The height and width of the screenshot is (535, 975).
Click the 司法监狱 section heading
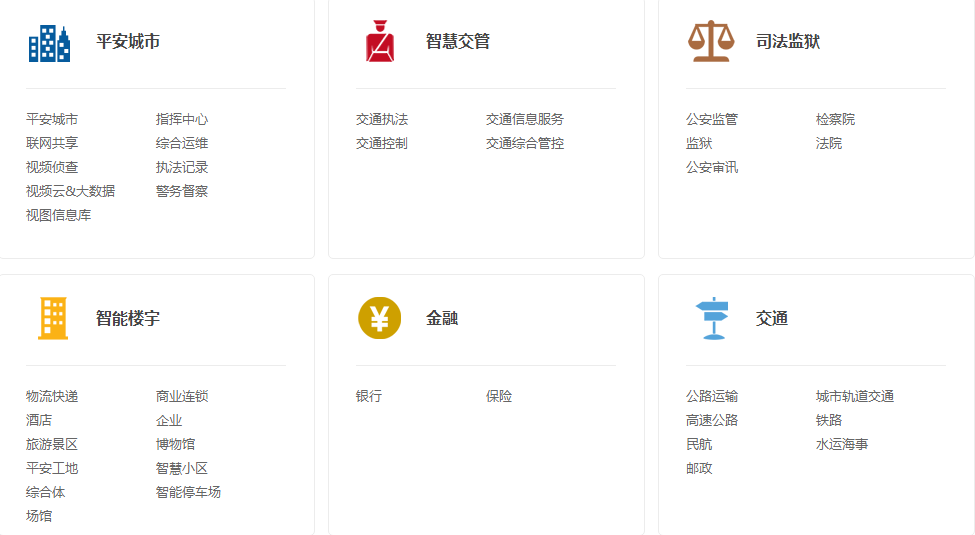point(788,42)
